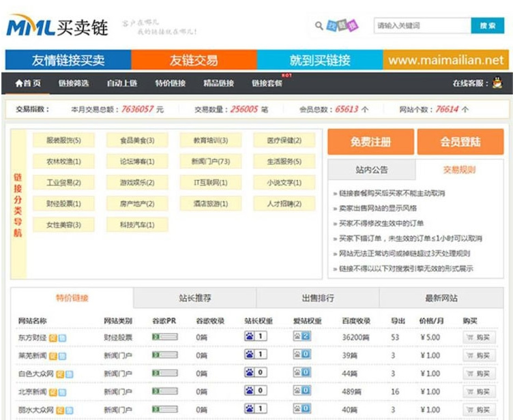Image resolution: width=515 pixels, height=420 pixels.
Task: Select the 出售排行 tab
Action: coord(318,298)
